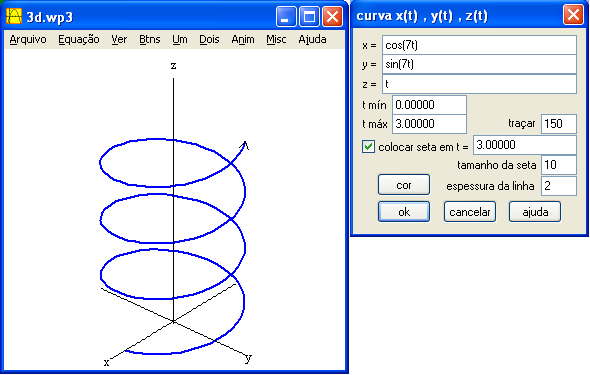Click the espessura da linha field
Image resolution: width=590 pixels, height=375 pixels.
pyautogui.click(x=559, y=185)
